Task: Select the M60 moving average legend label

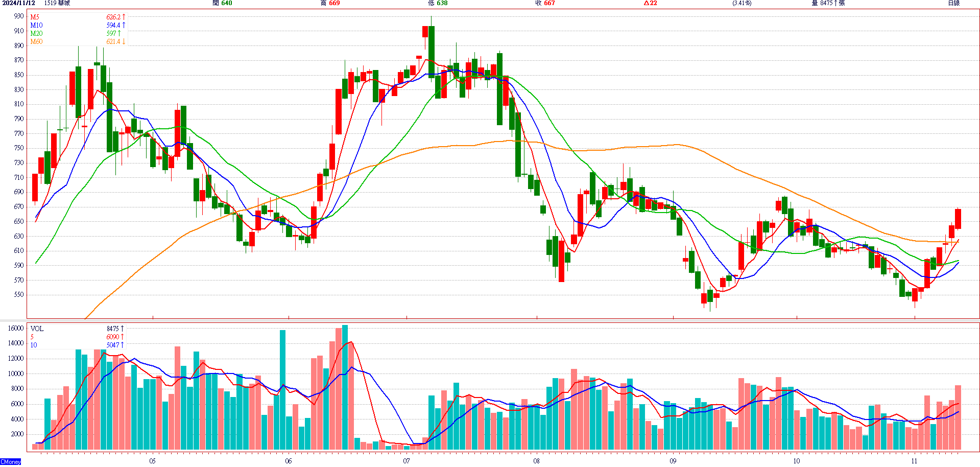Action: tap(36, 41)
